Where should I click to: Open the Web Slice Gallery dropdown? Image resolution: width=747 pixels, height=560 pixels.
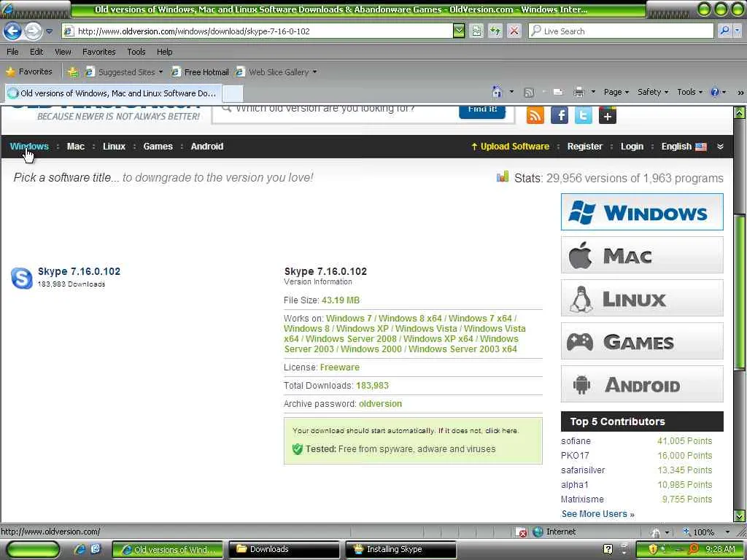(276, 72)
